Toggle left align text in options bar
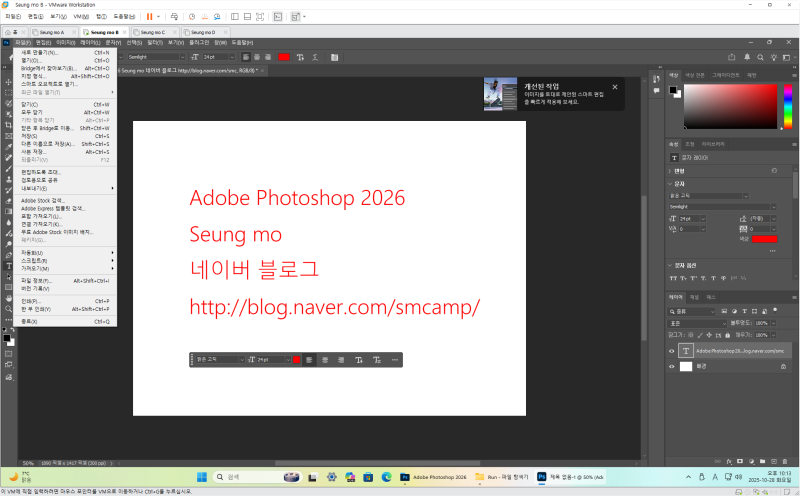The width and height of the screenshot is (800, 496). (x=246, y=57)
